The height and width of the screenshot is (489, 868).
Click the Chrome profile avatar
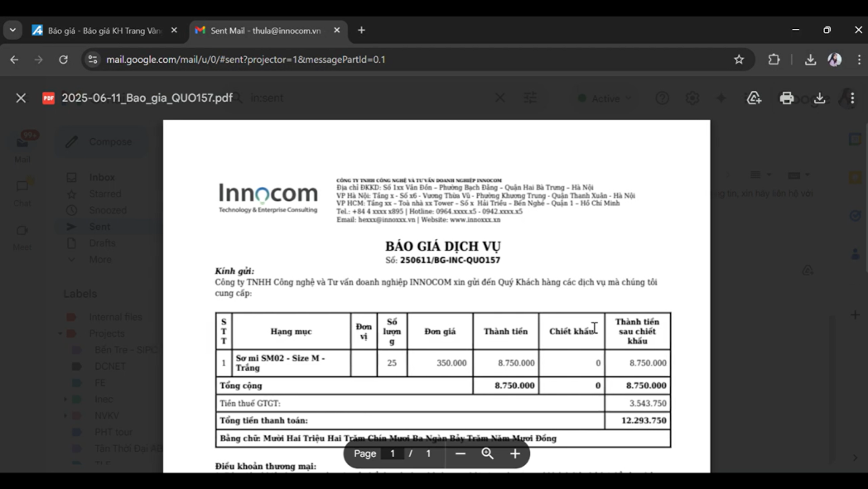coord(834,59)
